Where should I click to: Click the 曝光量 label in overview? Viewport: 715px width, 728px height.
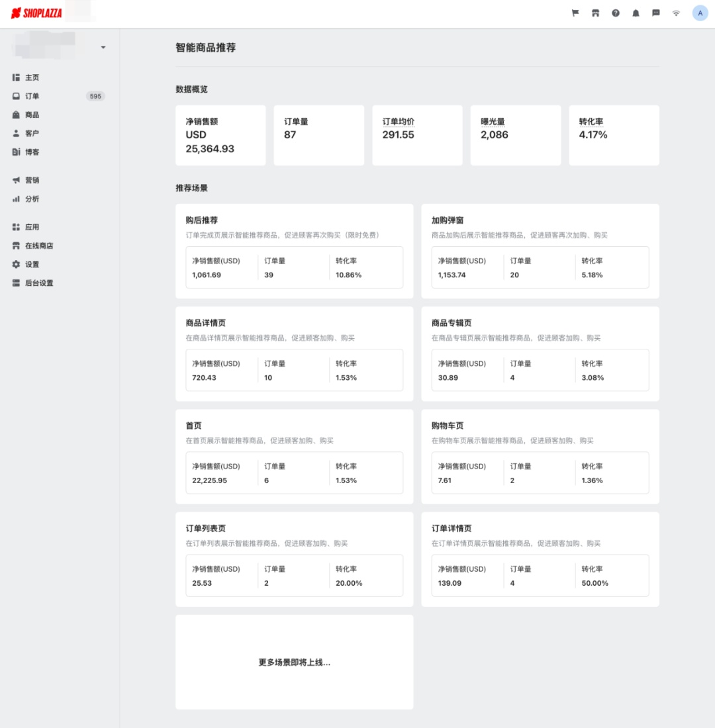pos(493,122)
